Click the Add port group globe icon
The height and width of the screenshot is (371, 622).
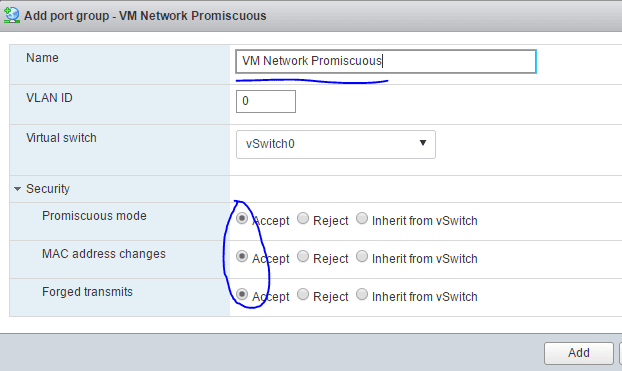[12, 15]
